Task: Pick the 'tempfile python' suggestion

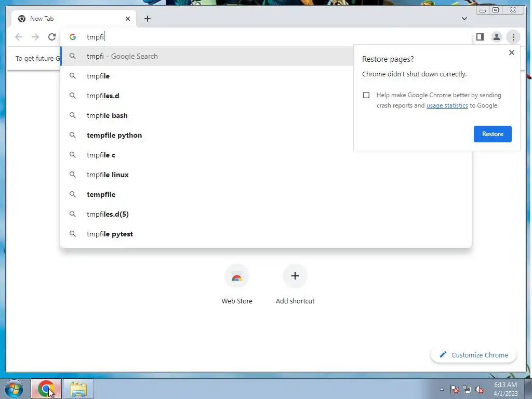Action: [x=207, y=135]
